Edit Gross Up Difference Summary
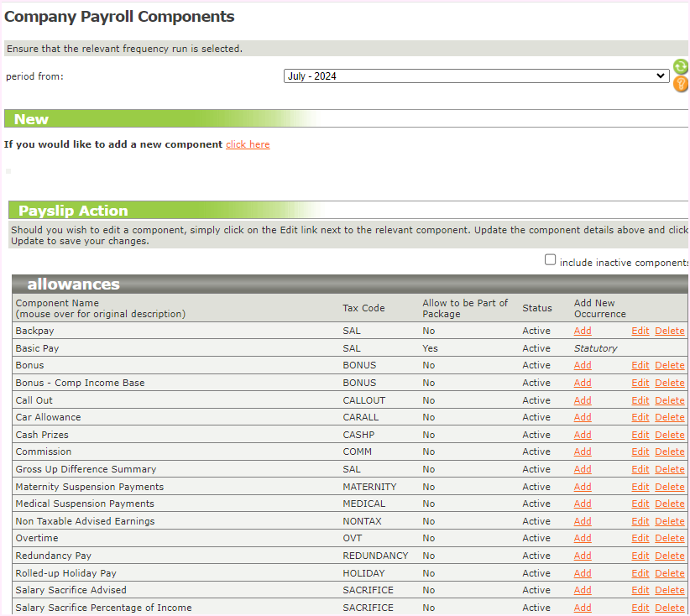Screen dimensions: 690x616 pyautogui.click(x=640, y=469)
